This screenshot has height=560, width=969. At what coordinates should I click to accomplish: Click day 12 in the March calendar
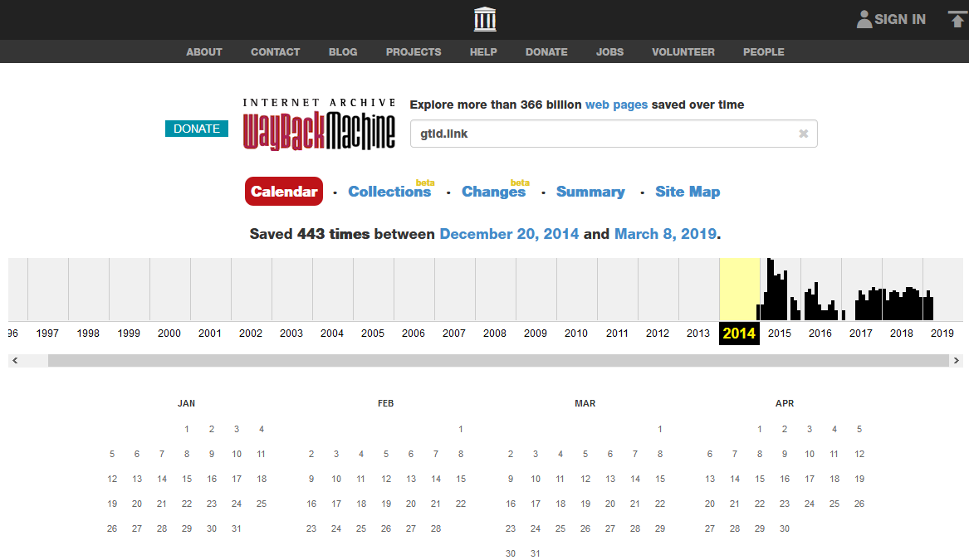(585, 479)
